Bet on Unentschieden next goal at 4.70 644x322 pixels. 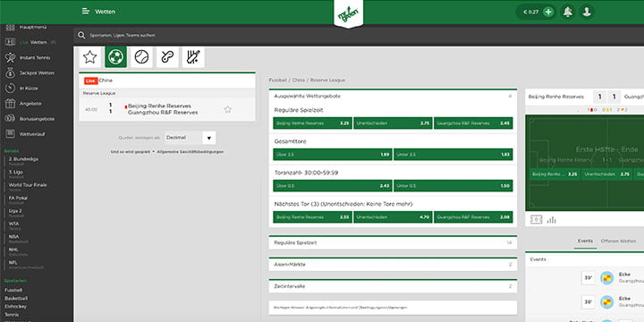click(393, 216)
